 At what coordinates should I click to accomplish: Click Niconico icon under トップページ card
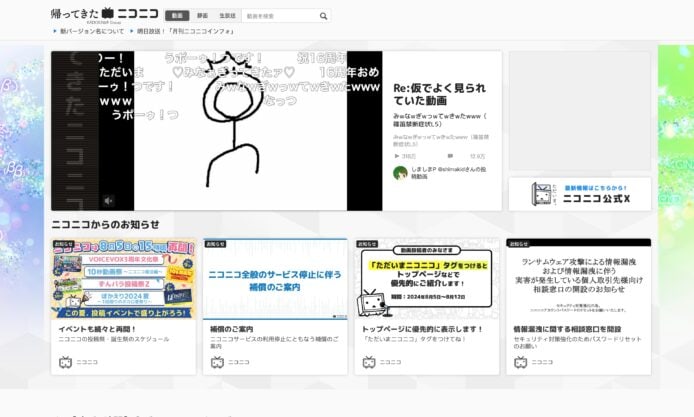(x=369, y=362)
